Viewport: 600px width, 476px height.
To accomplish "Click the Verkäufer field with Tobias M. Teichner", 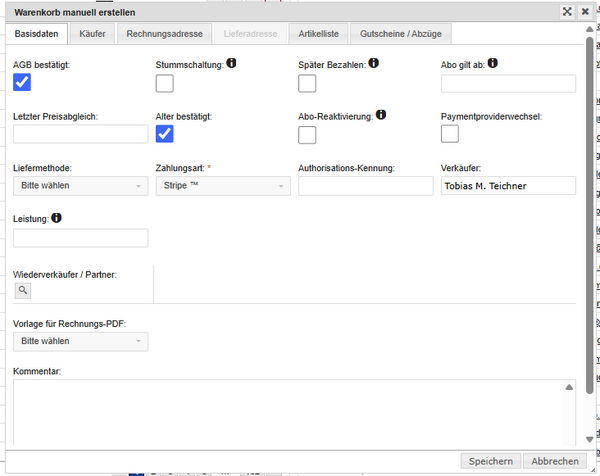I will [x=508, y=186].
